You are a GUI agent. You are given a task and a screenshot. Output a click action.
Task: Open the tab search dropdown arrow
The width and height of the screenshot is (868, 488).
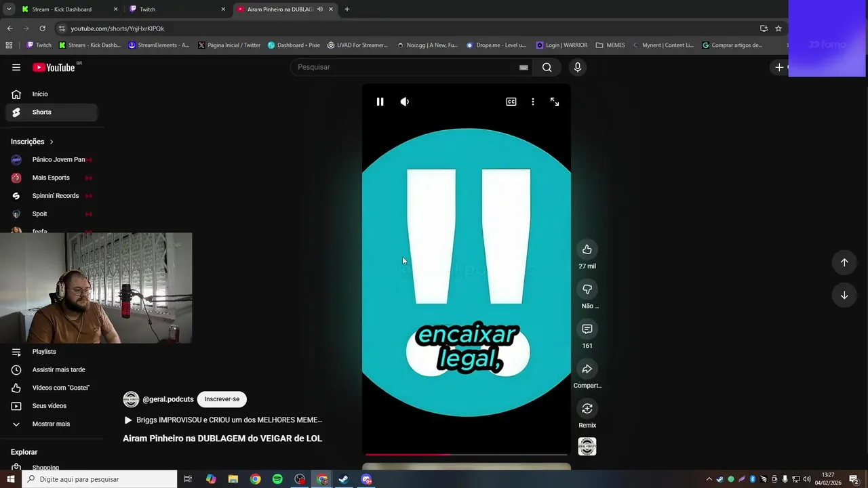tap(9, 9)
